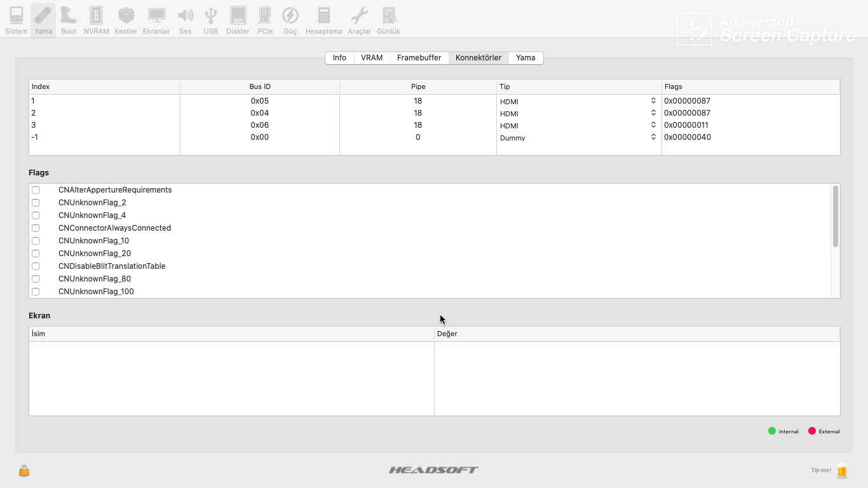
Task: Enable the CNDisableBlitTranslationTable flag
Action: point(35,266)
